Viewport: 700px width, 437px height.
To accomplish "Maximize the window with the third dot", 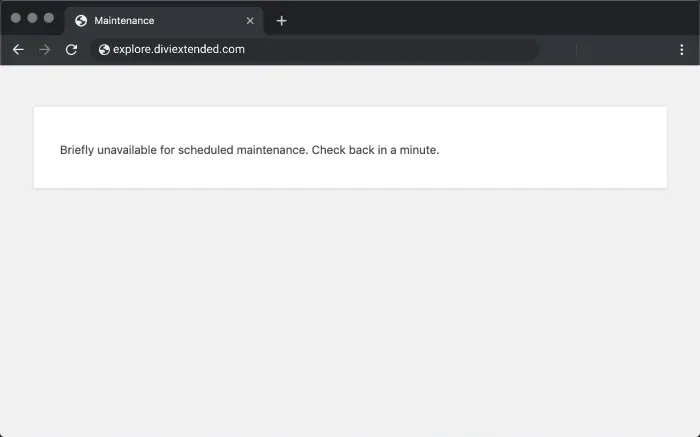I will click(49, 18).
